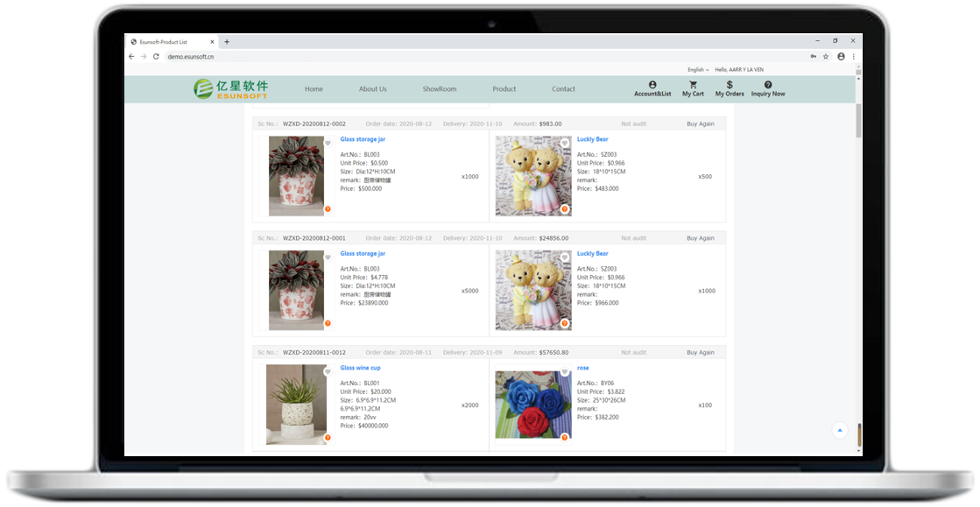Open the rose product link
The width and height of the screenshot is (980, 507).
[x=582, y=369]
